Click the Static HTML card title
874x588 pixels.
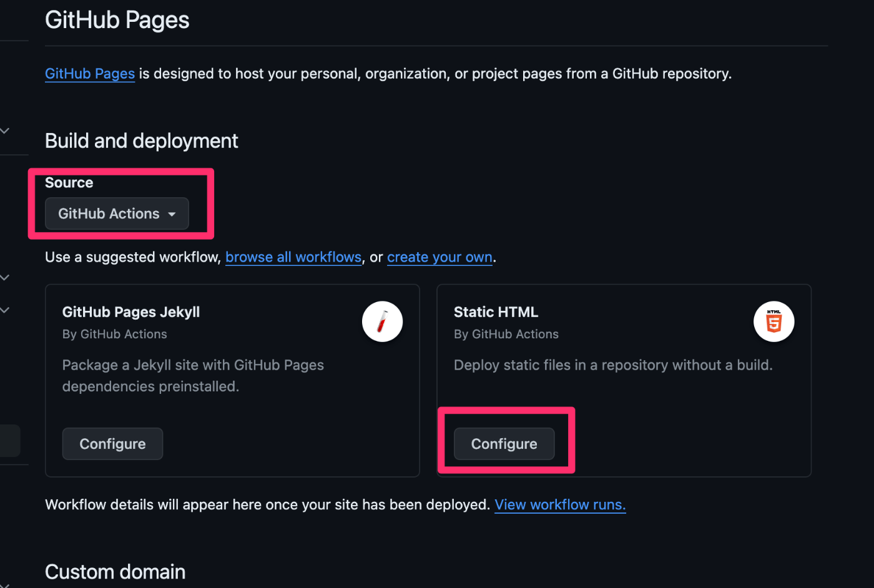coord(496,312)
